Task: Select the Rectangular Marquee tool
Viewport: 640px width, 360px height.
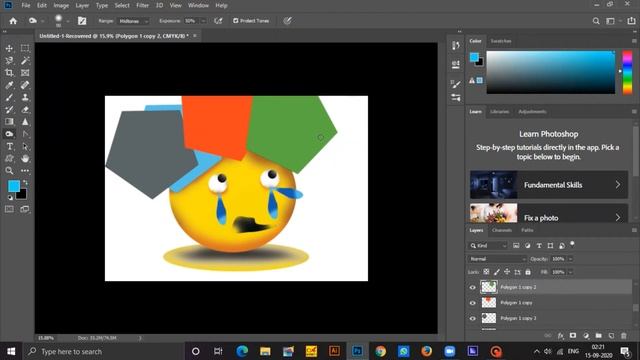Action: 25,48
